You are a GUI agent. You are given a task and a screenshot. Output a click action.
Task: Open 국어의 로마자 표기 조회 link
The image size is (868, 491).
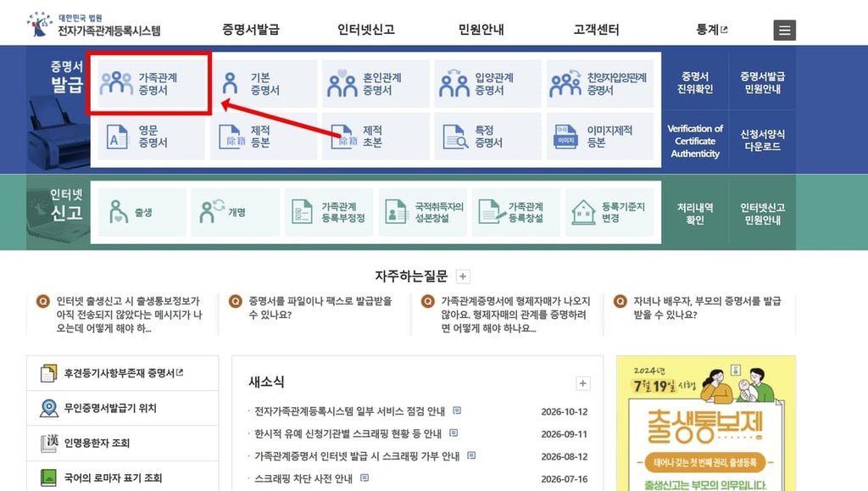point(123,477)
